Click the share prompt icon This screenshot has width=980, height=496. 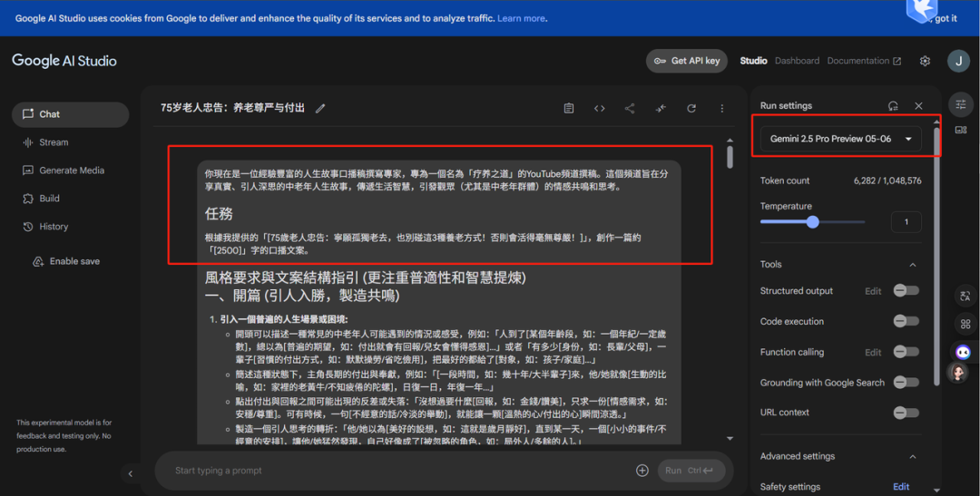tap(630, 109)
